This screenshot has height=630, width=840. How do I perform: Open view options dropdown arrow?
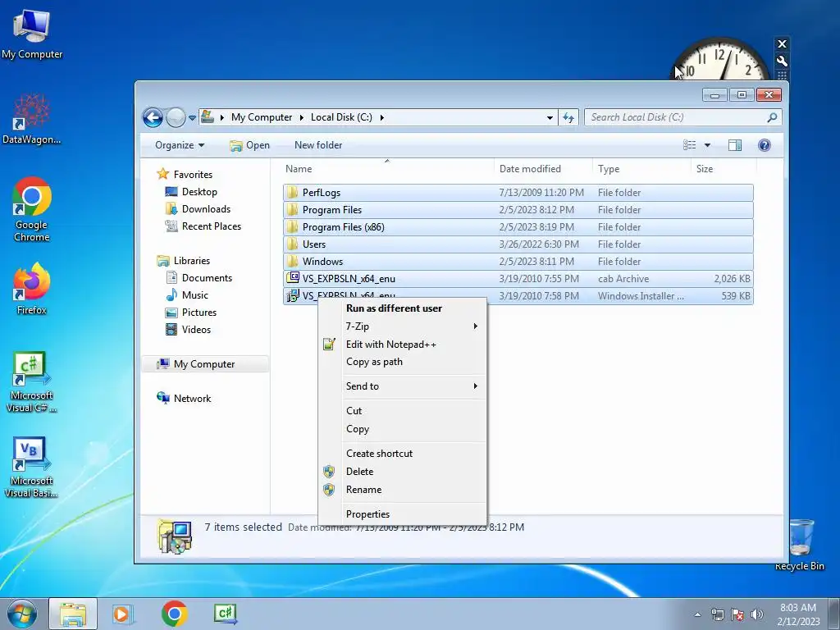[707, 145]
